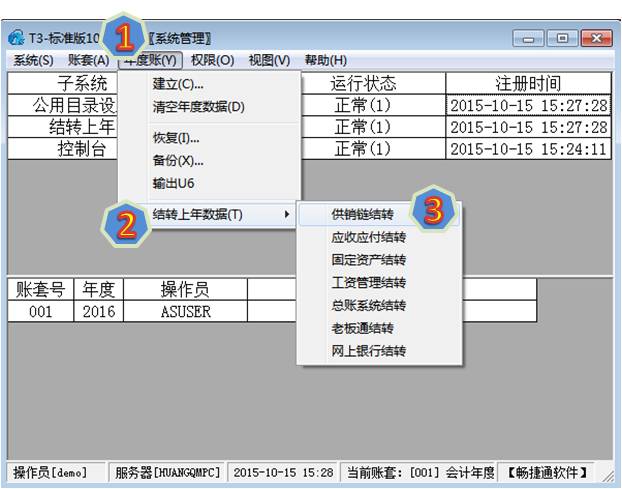Image resolution: width=622 pixels, height=489 pixels.
Task: Click 备份(X)... in the dropdown
Action: (x=177, y=161)
